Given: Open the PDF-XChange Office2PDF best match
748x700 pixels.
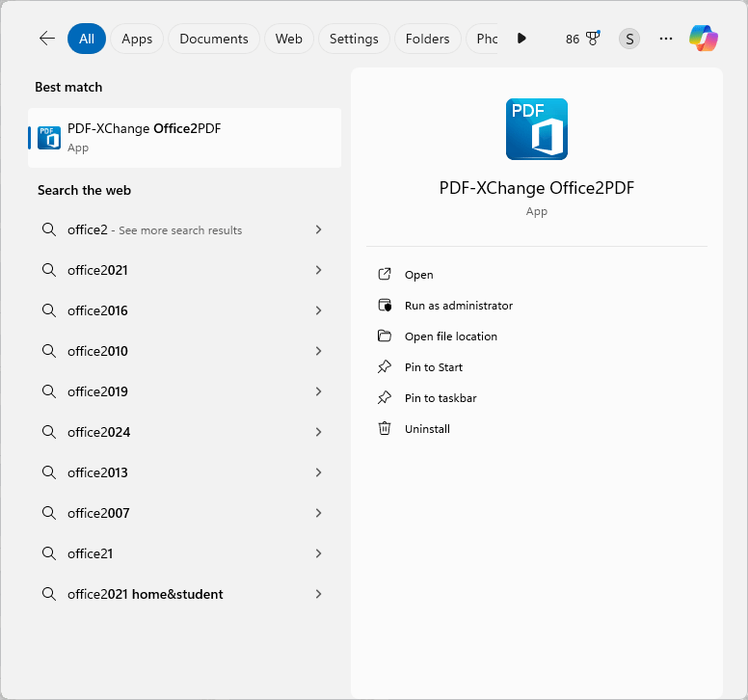Looking at the screenshot, I should coord(185,138).
